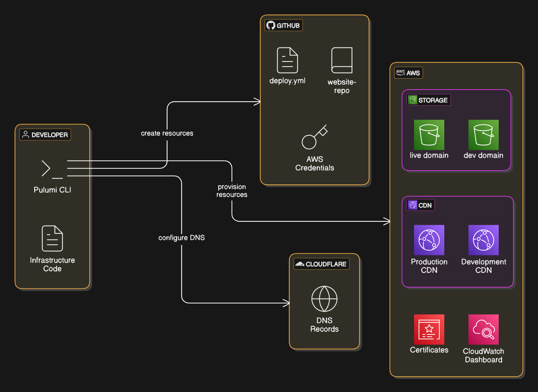The image size is (538, 392).
Task: Select the 'STORAGE' group label
Action: click(x=433, y=100)
